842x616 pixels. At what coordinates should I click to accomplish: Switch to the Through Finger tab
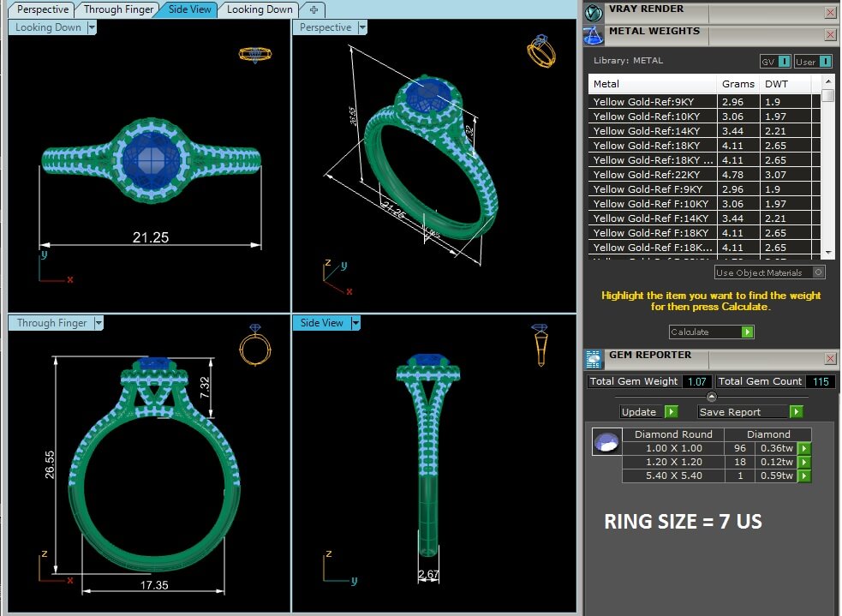119,9
